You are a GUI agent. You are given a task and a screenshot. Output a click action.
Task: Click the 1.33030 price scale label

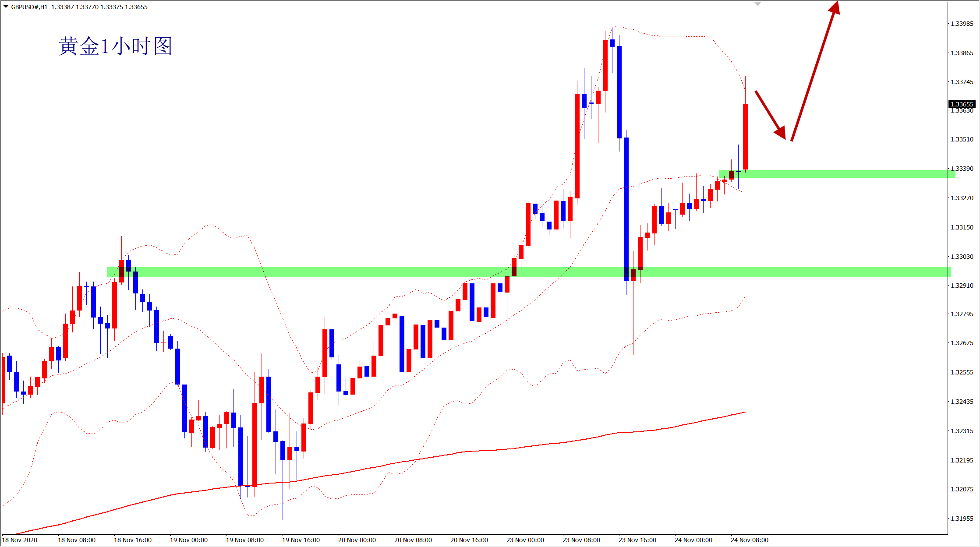962,257
